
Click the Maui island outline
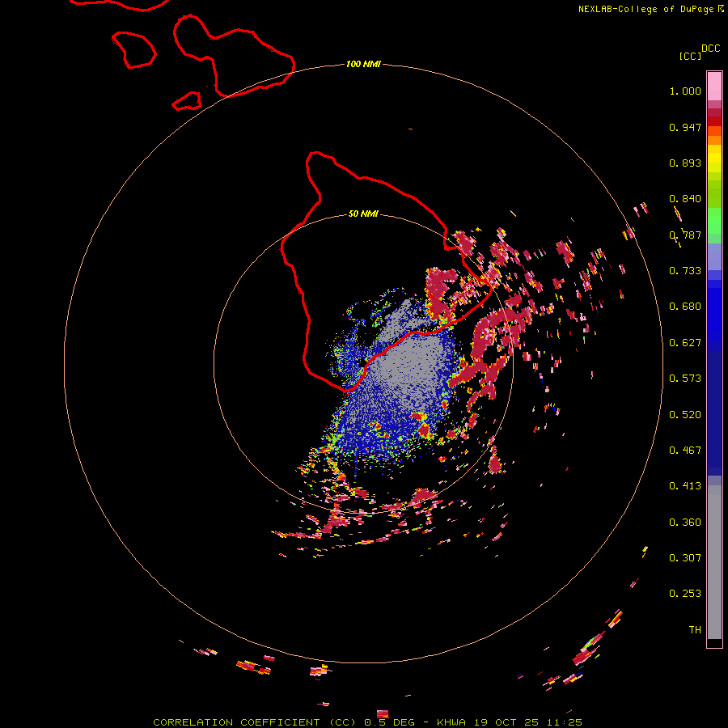coord(234,56)
